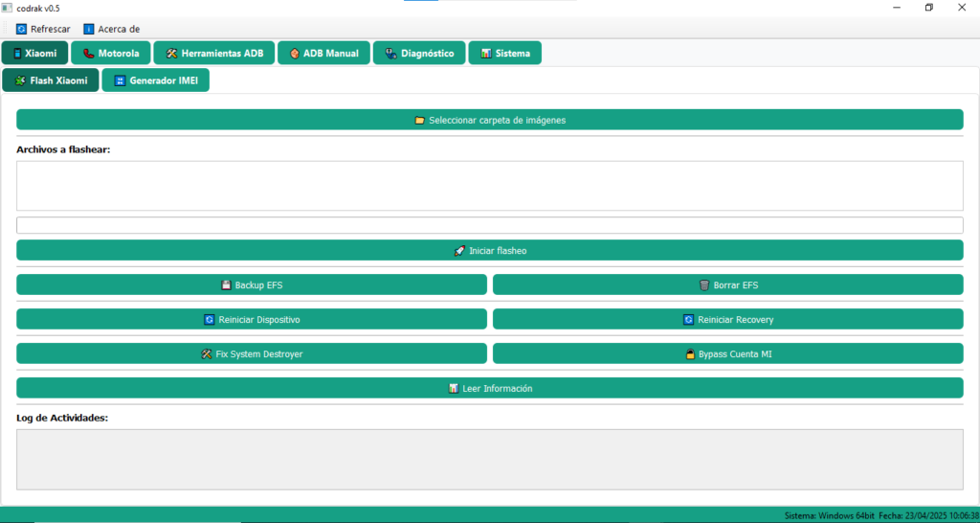Click the Log de Actividades label

pyautogui.click(x=62, y=418)
